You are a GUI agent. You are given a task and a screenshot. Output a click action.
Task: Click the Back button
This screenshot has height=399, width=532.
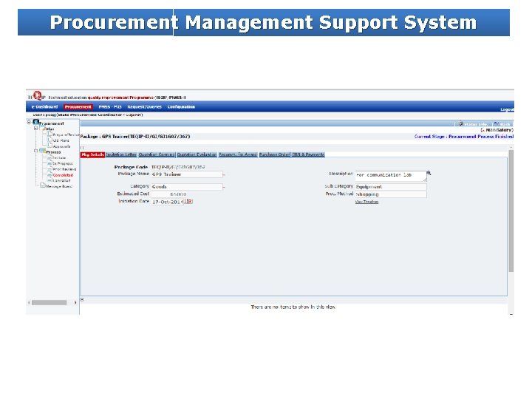pos(502,124)
